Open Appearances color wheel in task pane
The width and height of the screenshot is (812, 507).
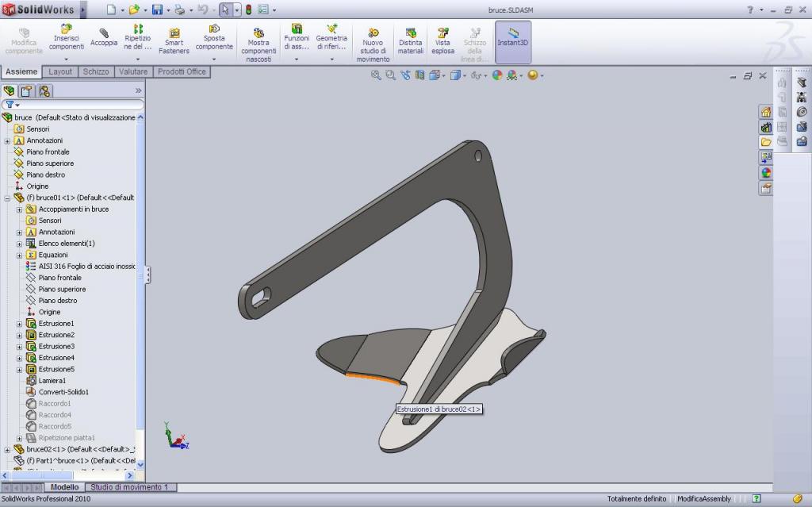[766, 173]
